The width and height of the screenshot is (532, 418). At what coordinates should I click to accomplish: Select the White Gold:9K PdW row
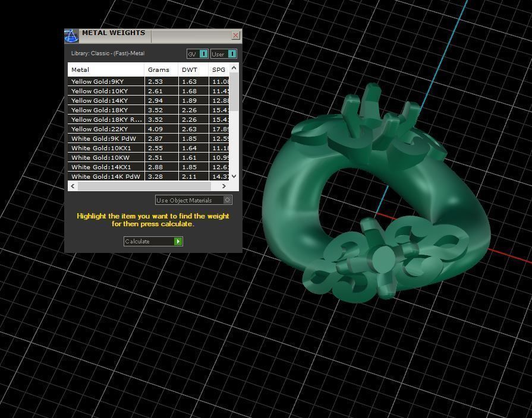[x=149, y=138]
